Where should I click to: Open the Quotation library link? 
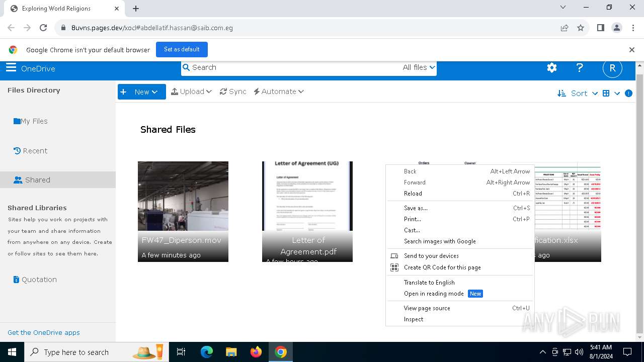click(35, 280)
